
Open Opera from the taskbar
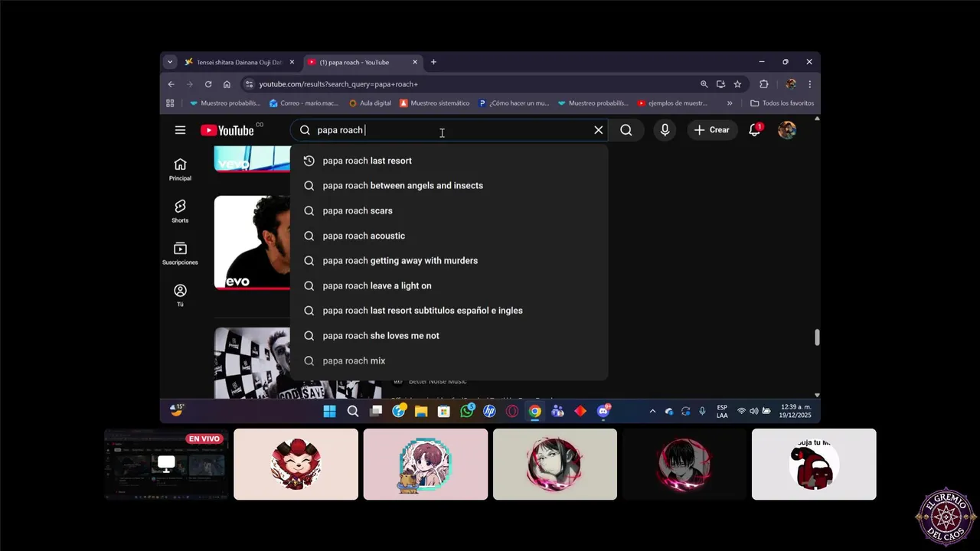pos(512,412)
